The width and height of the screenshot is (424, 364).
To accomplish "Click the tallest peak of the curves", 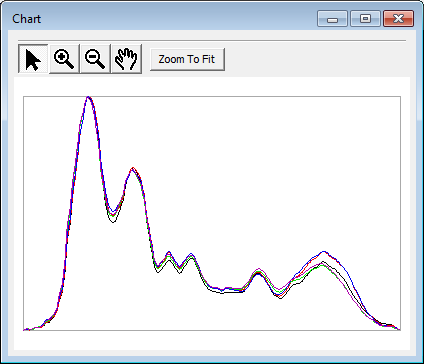I will point(89,97).
